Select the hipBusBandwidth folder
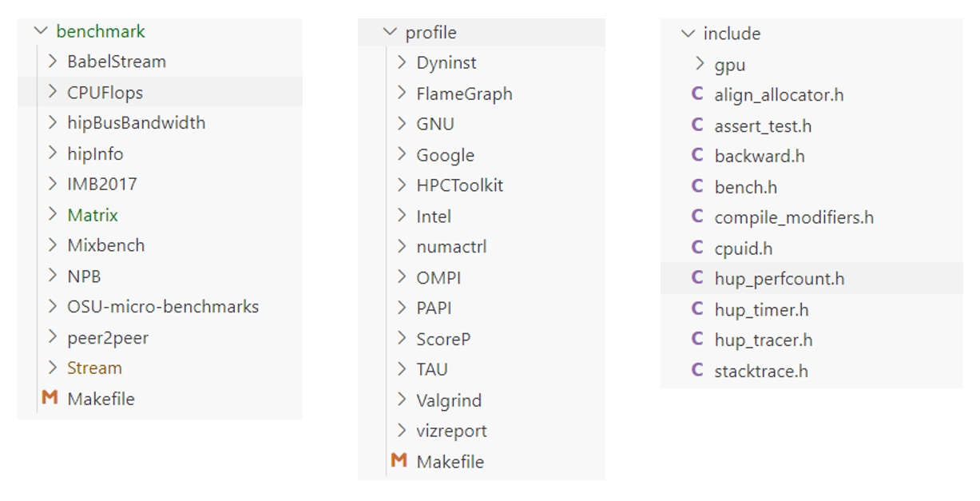The width and height of the screenshot is (980, 501). (x=136, y=122)
